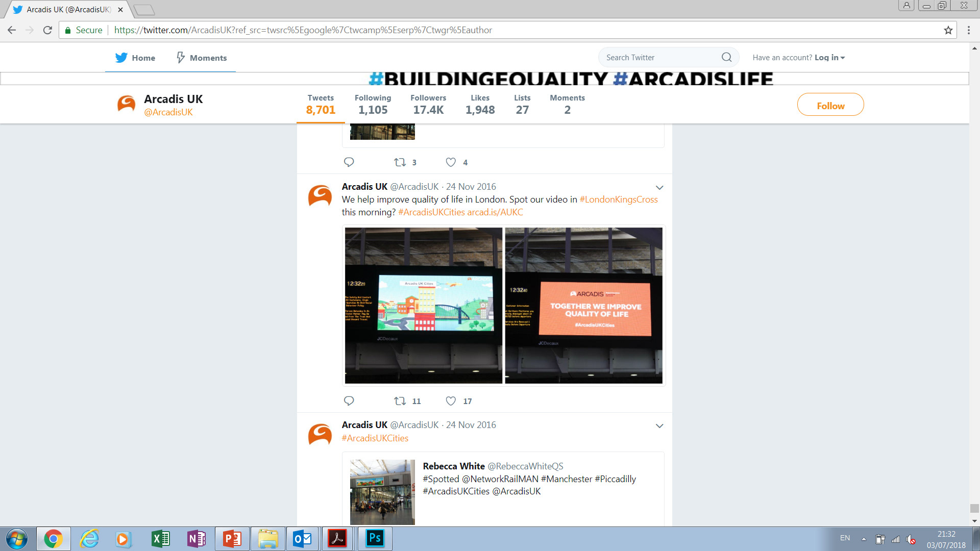980x551 pixels.
Task: Open the illustrated city screen photo
Action: click(424, 306)
